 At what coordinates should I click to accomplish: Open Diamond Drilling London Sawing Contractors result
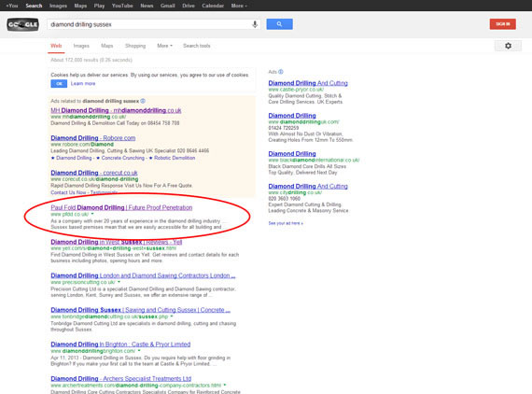coord(143,276)
